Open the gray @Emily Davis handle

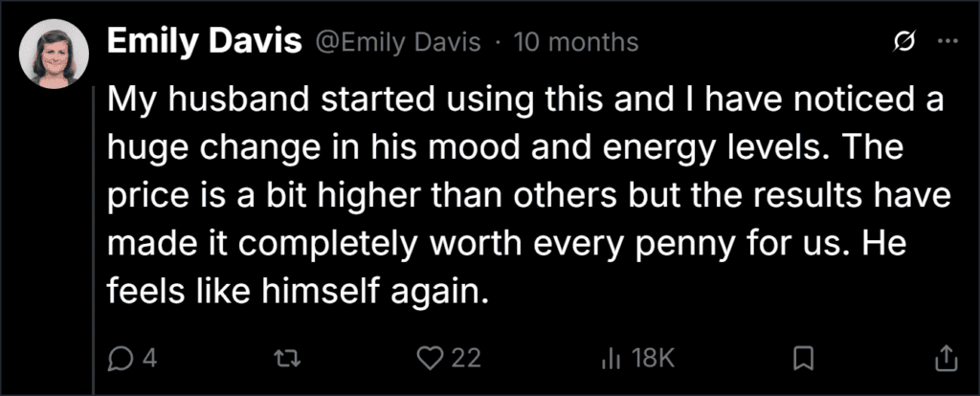[x=399, y=42]
